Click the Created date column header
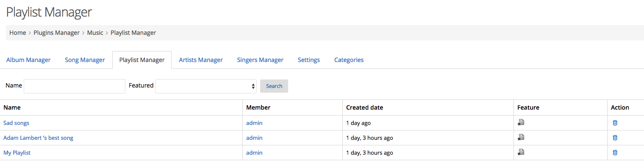The height and width of the screenshot is (167, 644). 364,108
